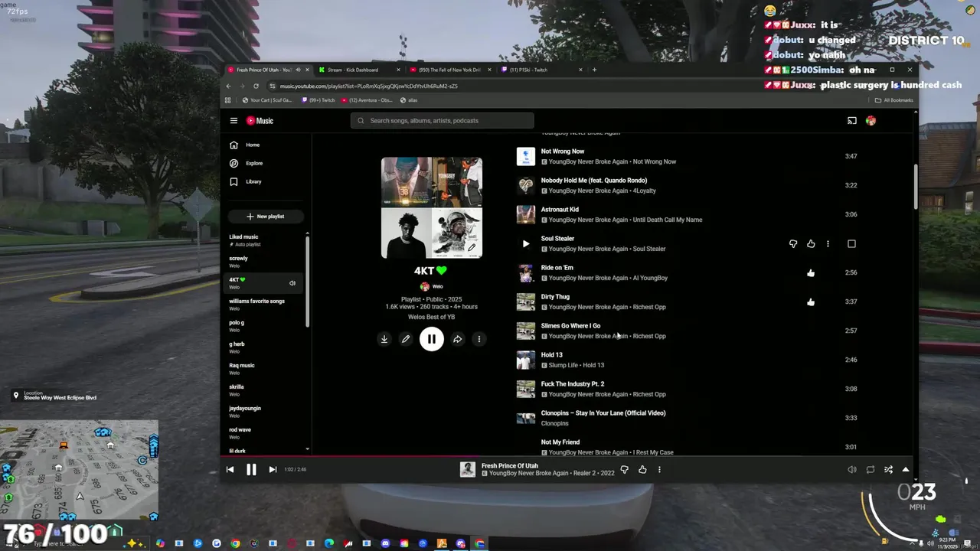Open Discord from the Windows taskbar
Image resolution: width=980 pixels, height=551 pixels.
(385, 543)
